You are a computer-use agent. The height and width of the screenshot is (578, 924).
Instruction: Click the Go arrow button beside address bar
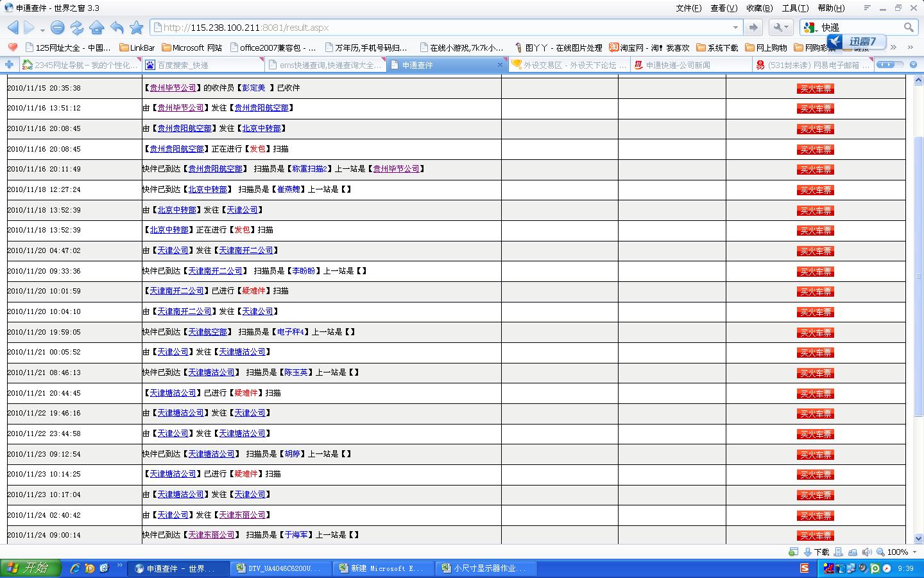click(x=753, y=28)
